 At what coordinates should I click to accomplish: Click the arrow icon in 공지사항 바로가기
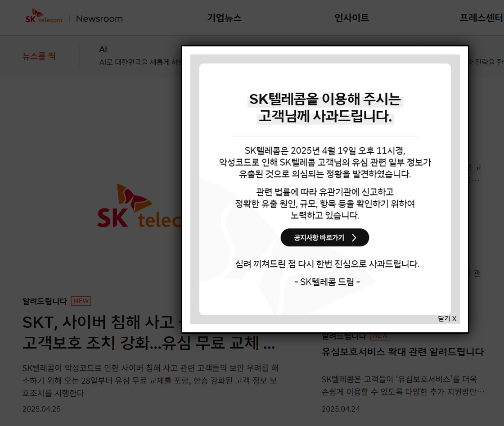coord(354,237)
